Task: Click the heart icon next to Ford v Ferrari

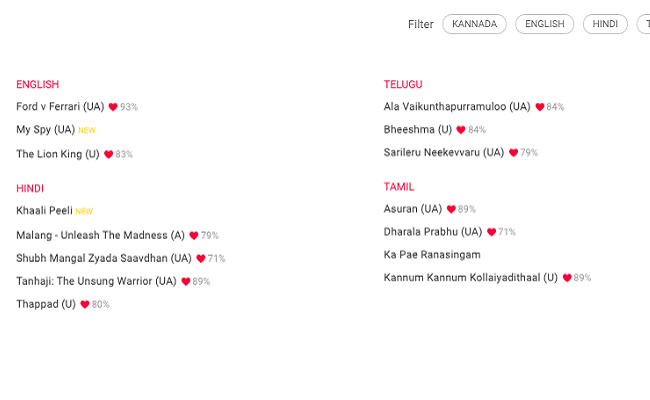Action: coord(113,107)
